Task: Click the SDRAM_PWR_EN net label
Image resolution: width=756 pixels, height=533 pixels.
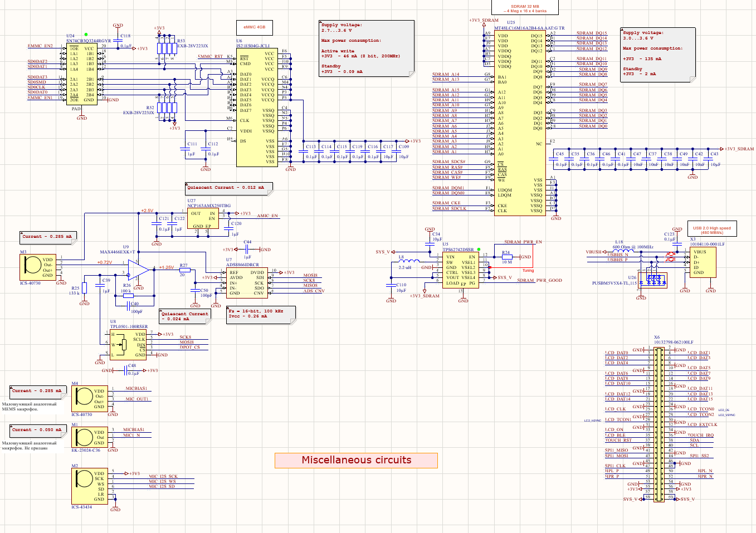Action: point(523,242)
